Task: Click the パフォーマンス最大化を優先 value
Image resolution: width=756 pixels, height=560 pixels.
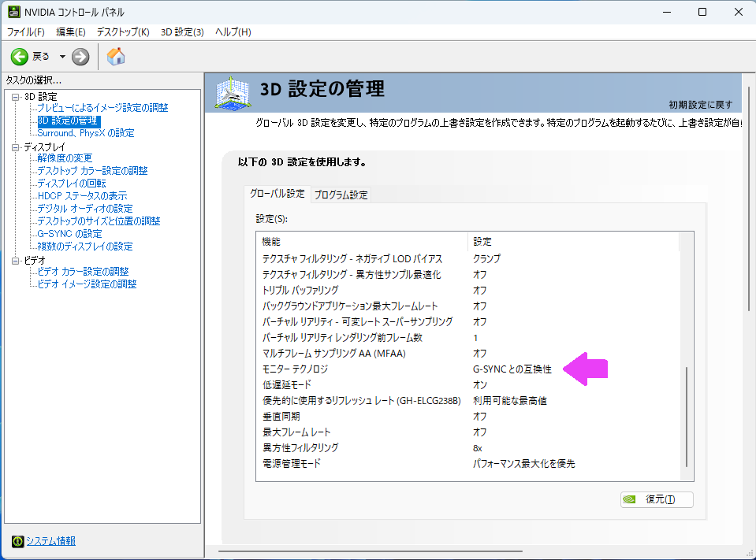Action: 524,464
